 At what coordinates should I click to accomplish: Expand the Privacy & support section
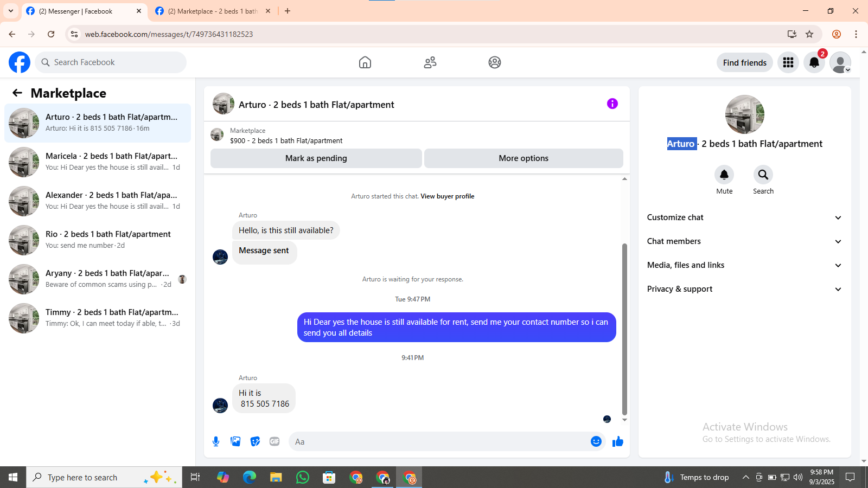[x=744, y=289]
